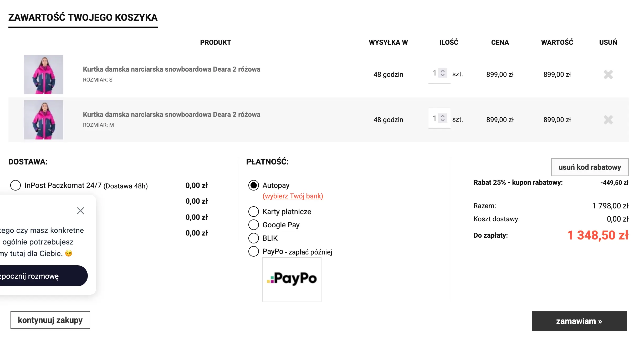Screen dimensions: 644x340
Task: Click 'wybierz Twój bank' link
Action: pyautogui.click(x=293, y=196)
